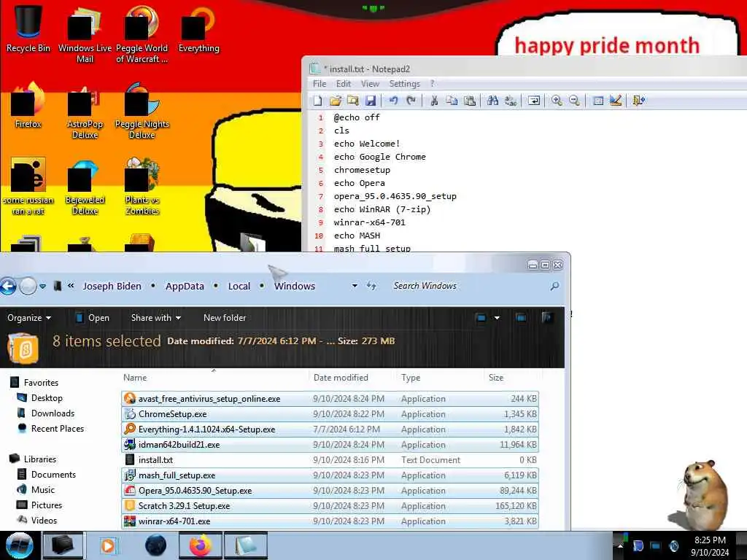
Task: Save the file using Notepad2's floppy disk icon
Action: 371,101
